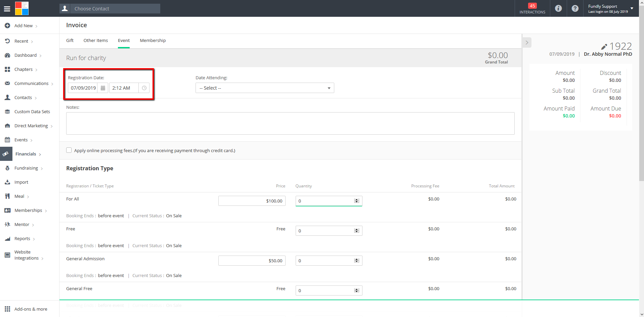
Task: Open Import in the sidebar
Action: (21, 182)
